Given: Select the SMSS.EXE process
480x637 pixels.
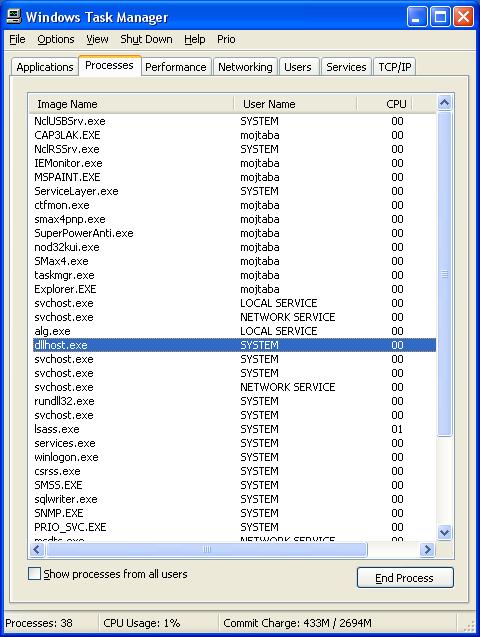Looking at the screenshot, I should tap(234, 485).
